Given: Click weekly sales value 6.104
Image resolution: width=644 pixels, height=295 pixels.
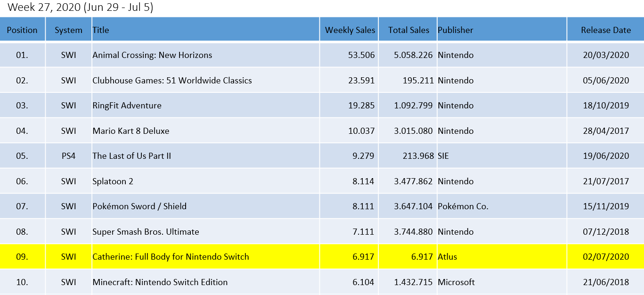Looking at the screenshot, I should 364,282.
